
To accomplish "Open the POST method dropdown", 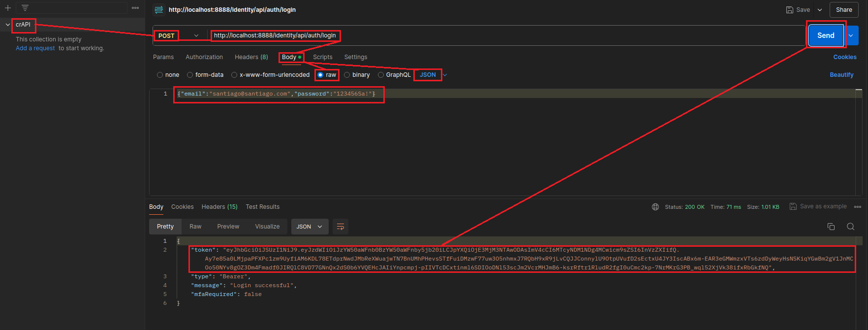I will click(196, 35).
